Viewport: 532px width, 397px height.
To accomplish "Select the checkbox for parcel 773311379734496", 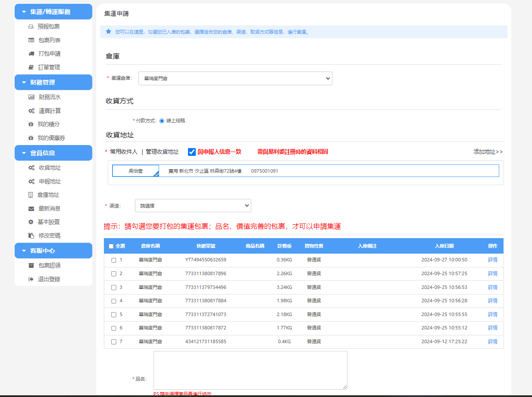I will coord(114,287).
